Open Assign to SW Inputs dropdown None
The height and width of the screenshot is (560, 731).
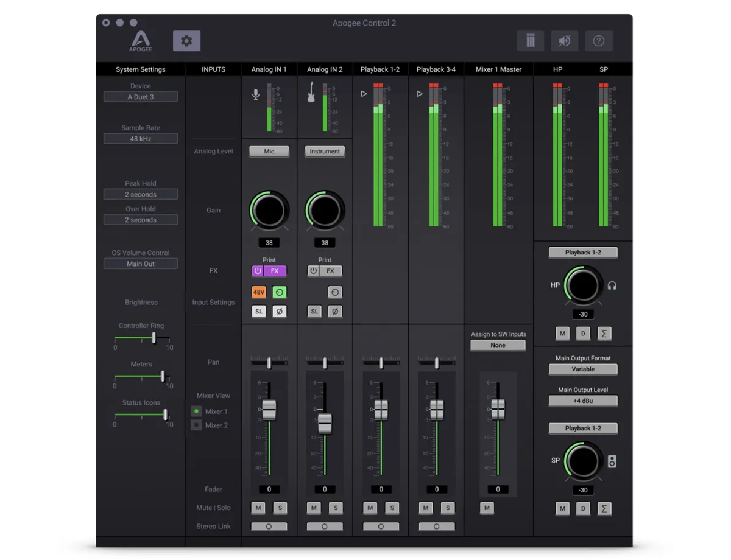[x=498, y=345]
